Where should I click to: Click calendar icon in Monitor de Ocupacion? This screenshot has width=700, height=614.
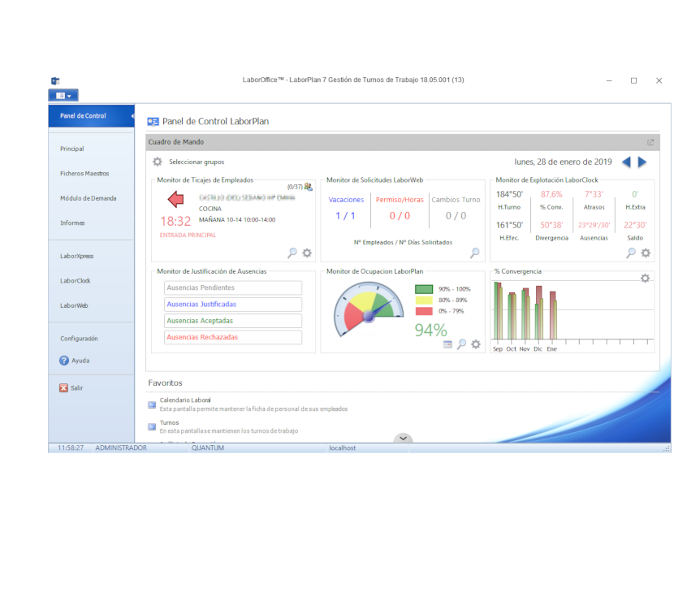coord(447,344)
